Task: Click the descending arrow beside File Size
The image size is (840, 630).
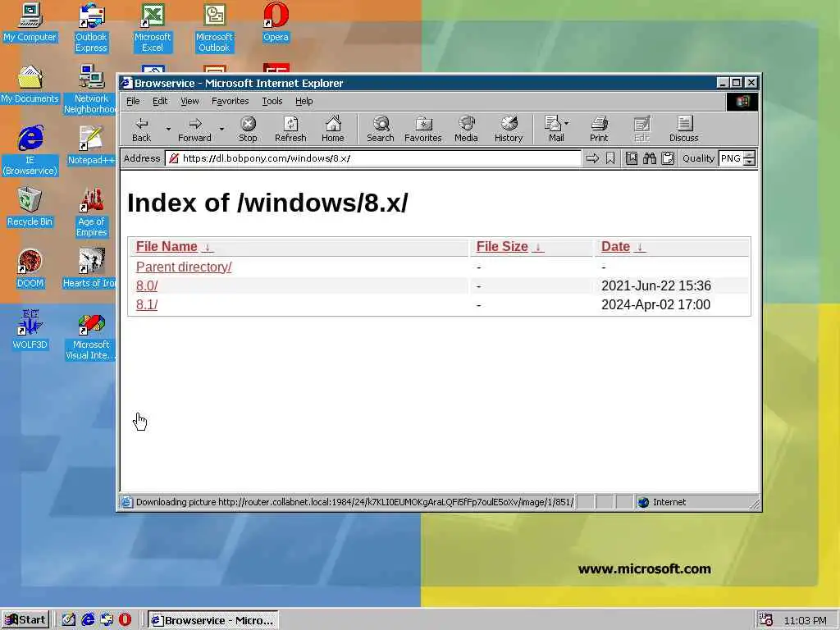Action: (x=538, y=247)
